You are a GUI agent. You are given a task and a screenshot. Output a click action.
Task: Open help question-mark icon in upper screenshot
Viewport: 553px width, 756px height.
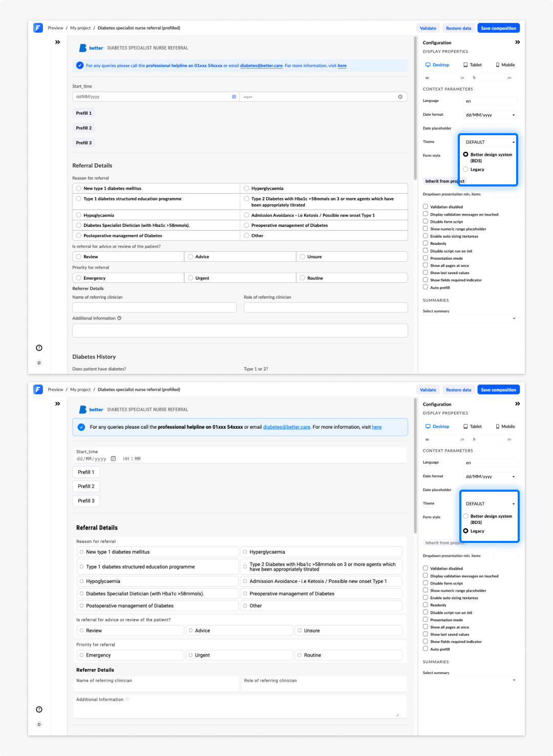(x=39, y=348)
